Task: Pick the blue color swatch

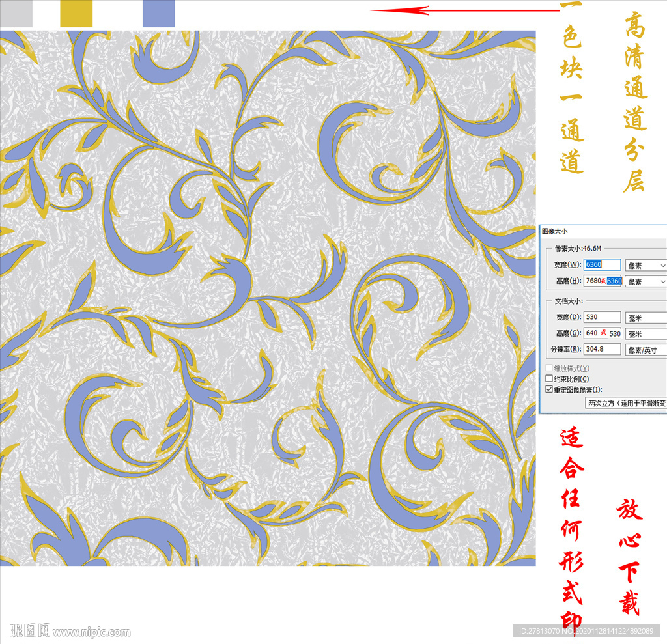Action: click(x=159, y=14)
